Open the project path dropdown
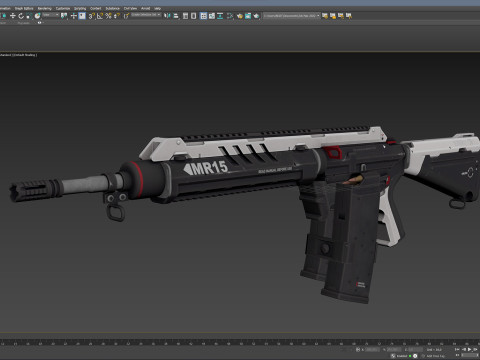480x360 pixels. [x=292, y=16]
